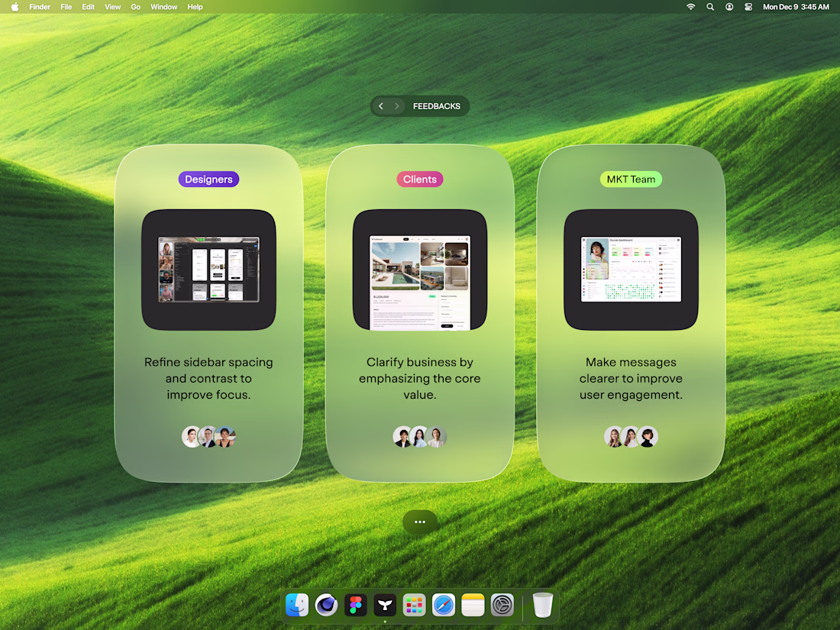Screen dimensions: 840x630
Task: Select the pink Clients tag
Action: pos(420,179)
